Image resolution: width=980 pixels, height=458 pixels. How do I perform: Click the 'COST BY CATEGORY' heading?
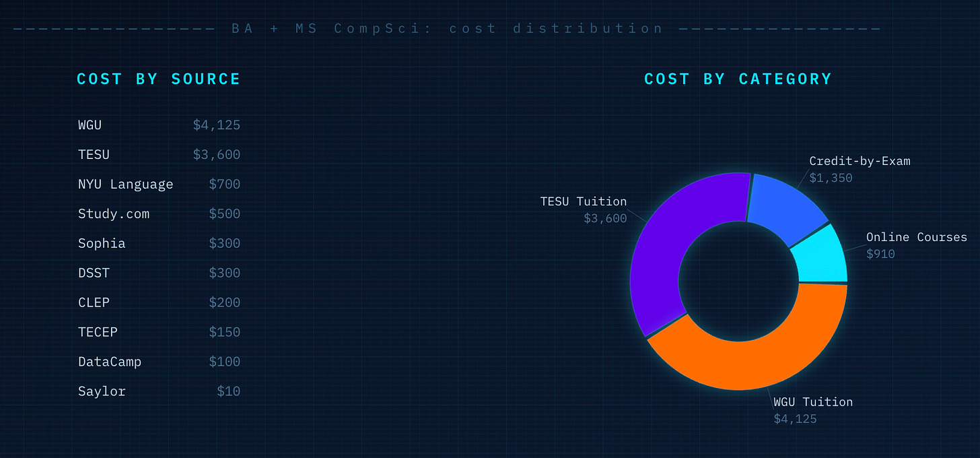pos(738,79)
